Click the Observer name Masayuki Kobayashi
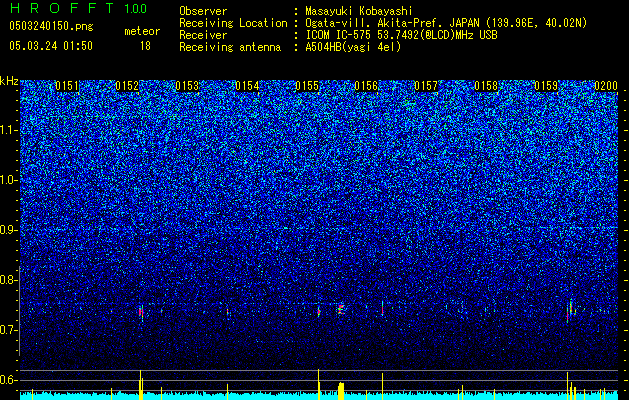The height and width of the screenshot is (400, 629). [x=359, y=11]
